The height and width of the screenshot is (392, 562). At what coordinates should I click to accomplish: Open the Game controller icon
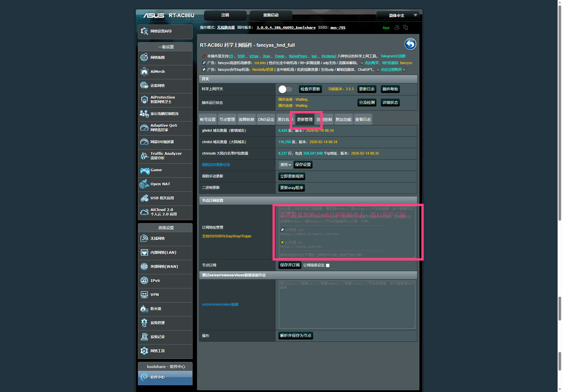point(144,170)
